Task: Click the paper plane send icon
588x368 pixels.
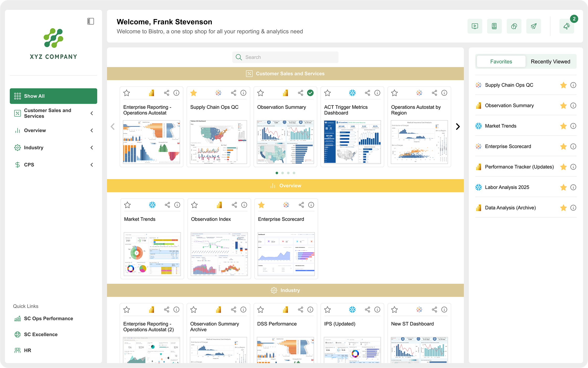Action: tap(533, 26)
